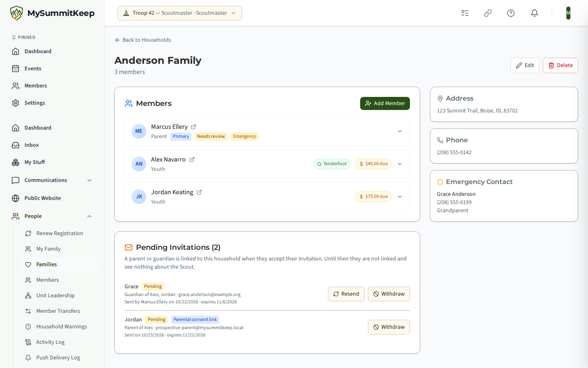Image resolution: width=588 pixels, height=368 pixels.
Task: Open Jordan Keating's external profile icon
Action: point(199,192)
